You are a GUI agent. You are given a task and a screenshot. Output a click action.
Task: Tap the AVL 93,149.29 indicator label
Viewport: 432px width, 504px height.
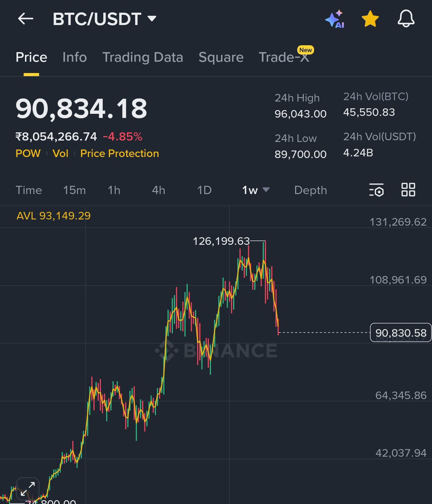(x=53, y=216)
